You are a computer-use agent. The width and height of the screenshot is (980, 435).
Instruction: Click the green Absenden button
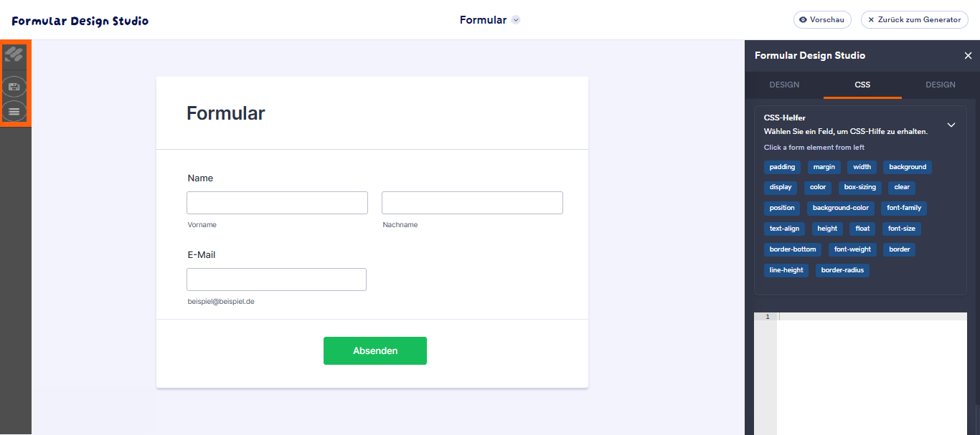click(375, 350)
